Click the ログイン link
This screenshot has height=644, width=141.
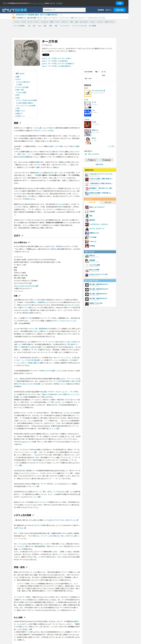[109, 10]
